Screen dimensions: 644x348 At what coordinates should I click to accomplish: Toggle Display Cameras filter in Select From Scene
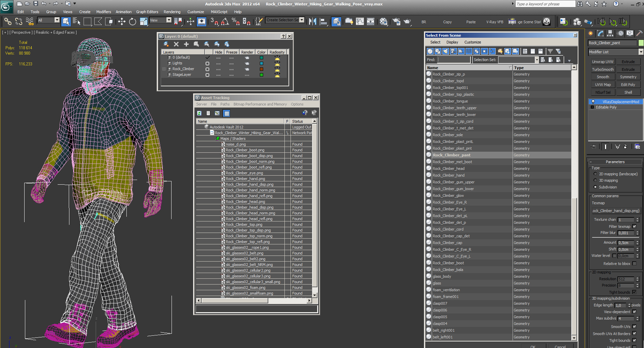pyautogui.click(x=453, y=51)
